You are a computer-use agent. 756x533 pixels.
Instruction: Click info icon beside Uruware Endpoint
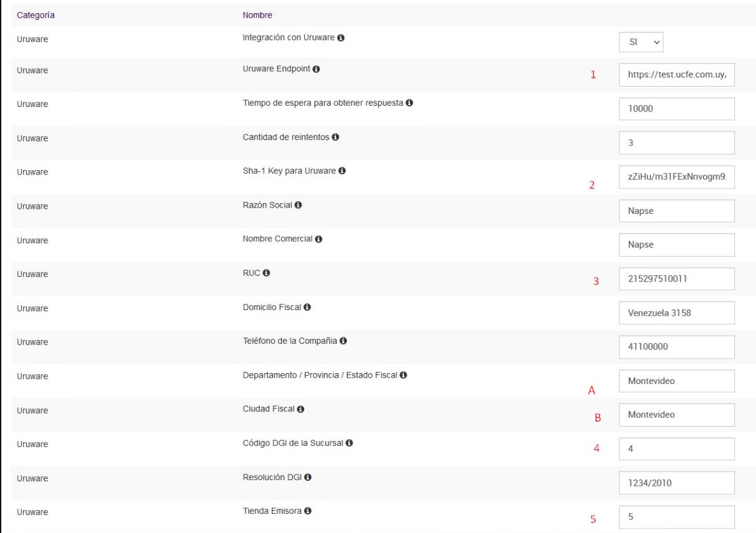pyautogui.click(x=316, y=69)
